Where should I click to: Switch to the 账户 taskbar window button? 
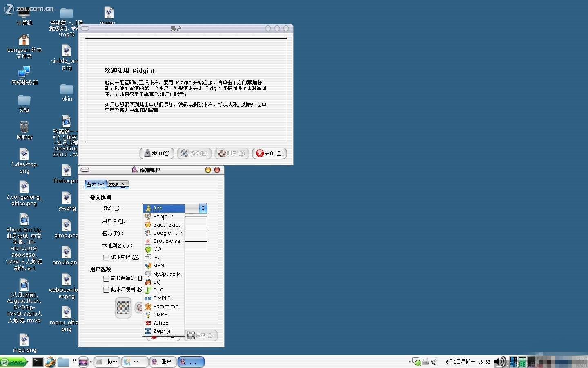[x=163, y=362]
